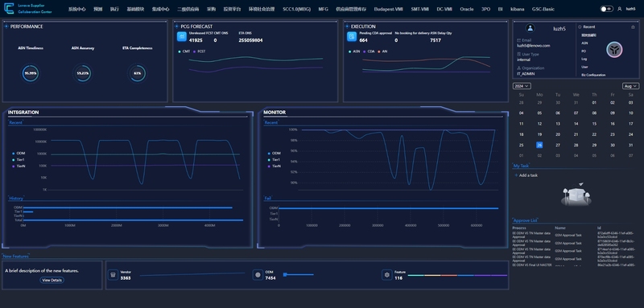Click the clock icon beside Recent heading
644x308 pixels.
point(580,27)
